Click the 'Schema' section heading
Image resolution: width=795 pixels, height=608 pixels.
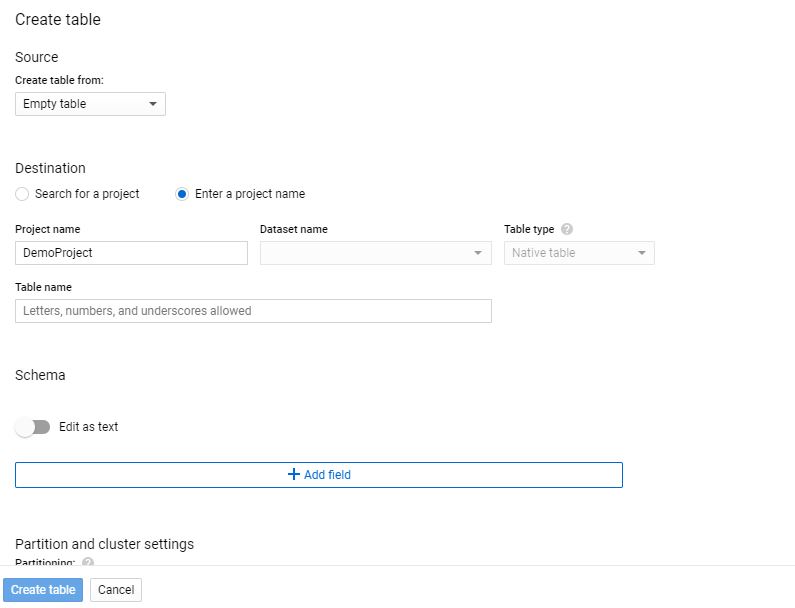(x=40, y=375)
